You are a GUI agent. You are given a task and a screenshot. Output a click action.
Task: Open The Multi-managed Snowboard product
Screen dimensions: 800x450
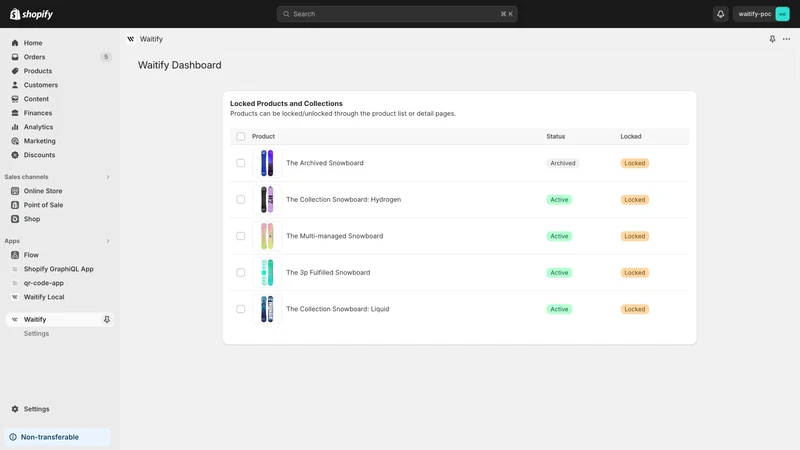coord(335,236)
